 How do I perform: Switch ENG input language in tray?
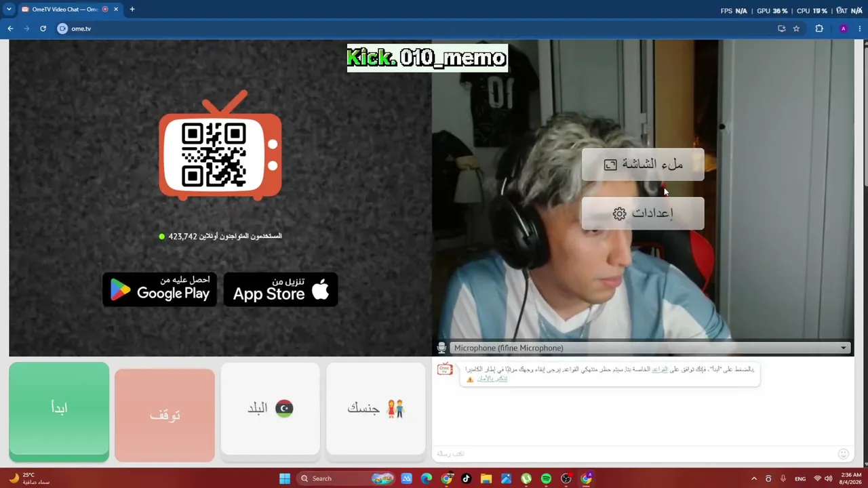800,479
